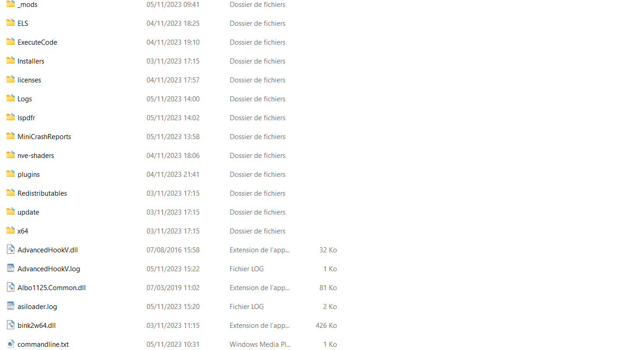This screenshot has height=350, width=644.
Task: Select the commandline.txt file icon
Action: [11, 344]
